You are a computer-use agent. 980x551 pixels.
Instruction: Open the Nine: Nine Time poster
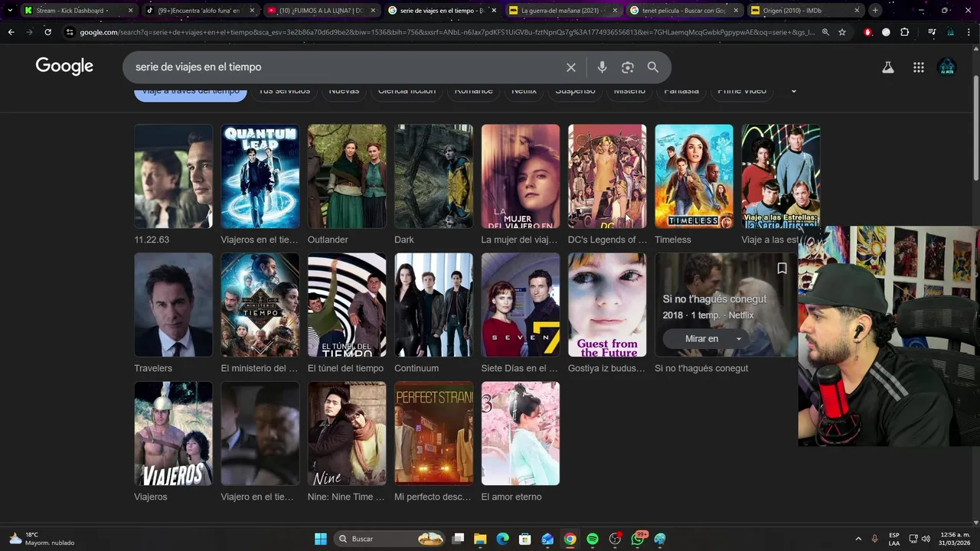pyautogui.click(x=347, y=433)
